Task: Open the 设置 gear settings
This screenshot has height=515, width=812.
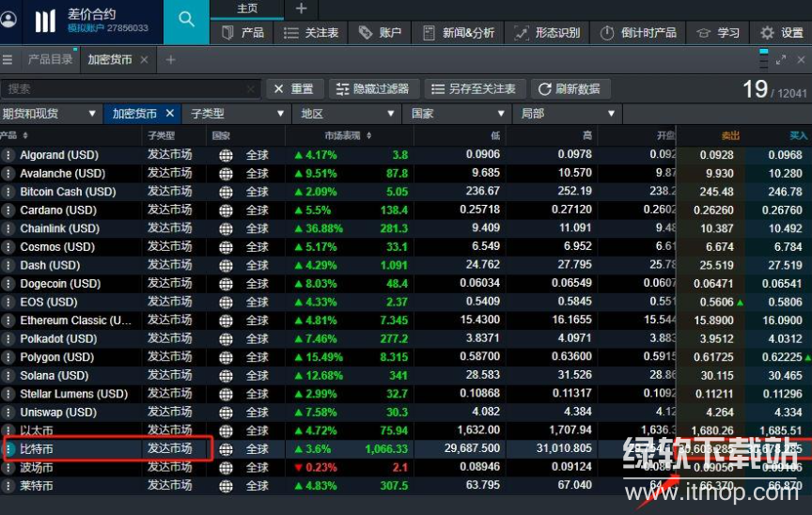Action: (782, 33)
